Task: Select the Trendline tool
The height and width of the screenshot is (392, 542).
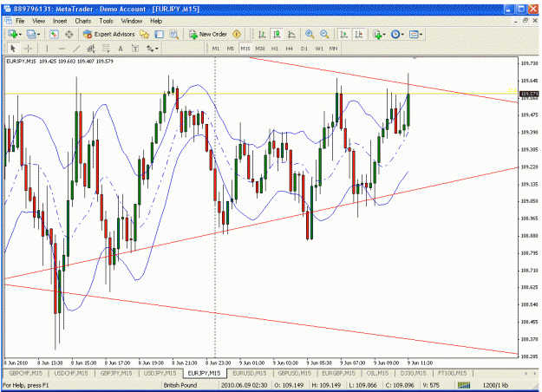Action: tap(76, 49)
